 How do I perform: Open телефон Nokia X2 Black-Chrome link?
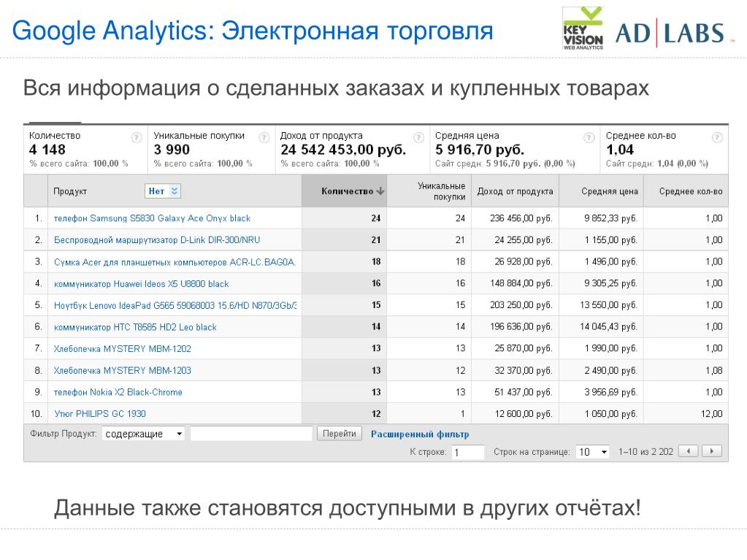118,392
